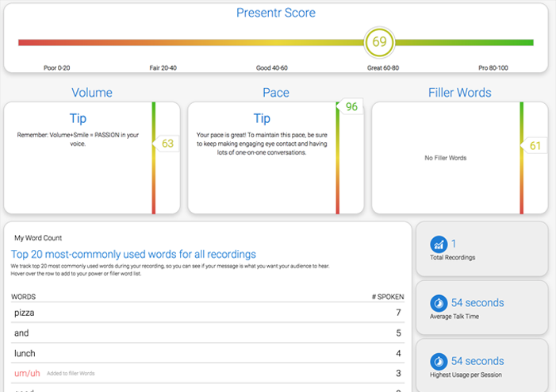556x392 pixels.
Task: Click the Highest Usage per Session stopwatch icon
Action: coord(439,362)
